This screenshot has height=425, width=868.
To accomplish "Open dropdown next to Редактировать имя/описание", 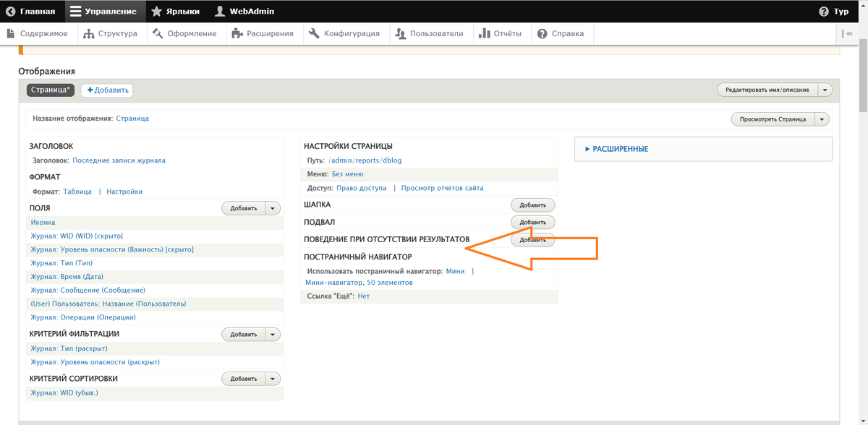I will (825, 90).
